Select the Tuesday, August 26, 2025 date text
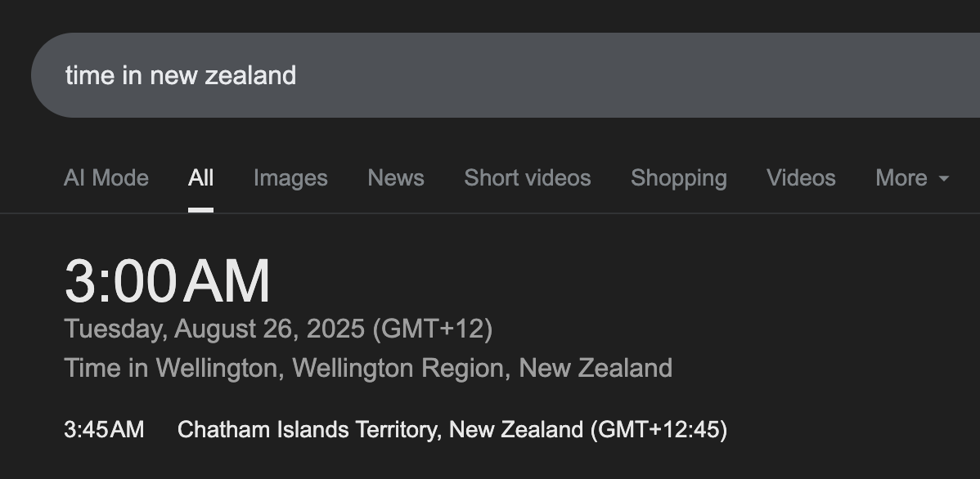The image size is (980, 479). tap(214, 329)
